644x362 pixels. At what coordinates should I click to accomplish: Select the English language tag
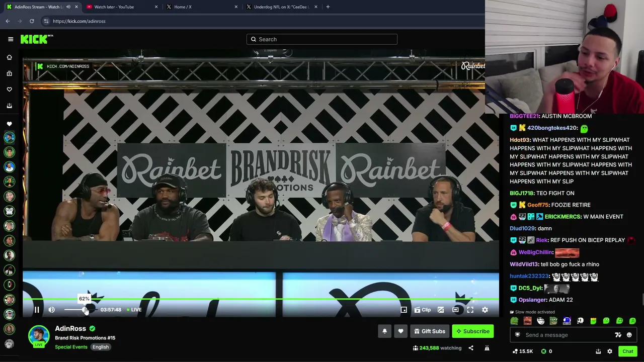click(101, 347)
